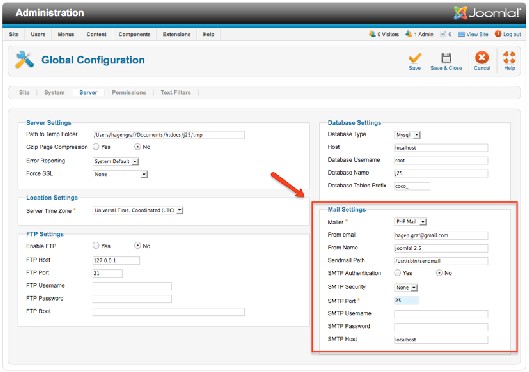This screenshot has height=372, width=529.
Task: Open the Help menu in top bar
Action: [x=208, y=34]
